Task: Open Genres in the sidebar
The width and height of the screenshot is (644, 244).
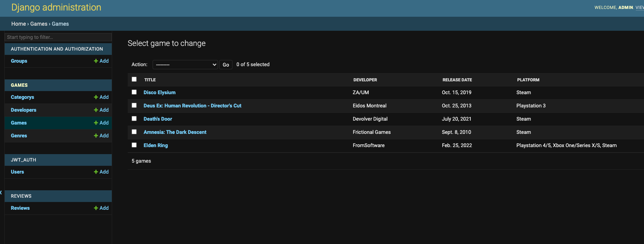Action: click(x=19, y=136)
